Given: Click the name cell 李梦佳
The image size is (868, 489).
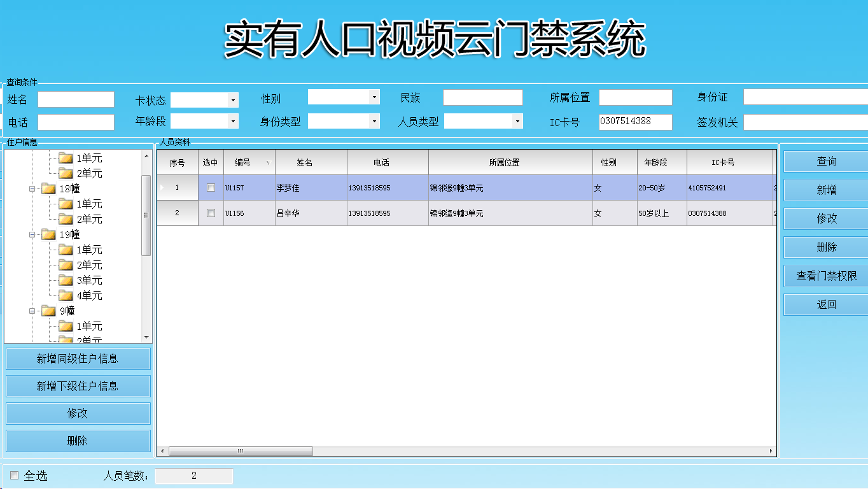Looking at the screenshot, I should (x=311, y=188).
